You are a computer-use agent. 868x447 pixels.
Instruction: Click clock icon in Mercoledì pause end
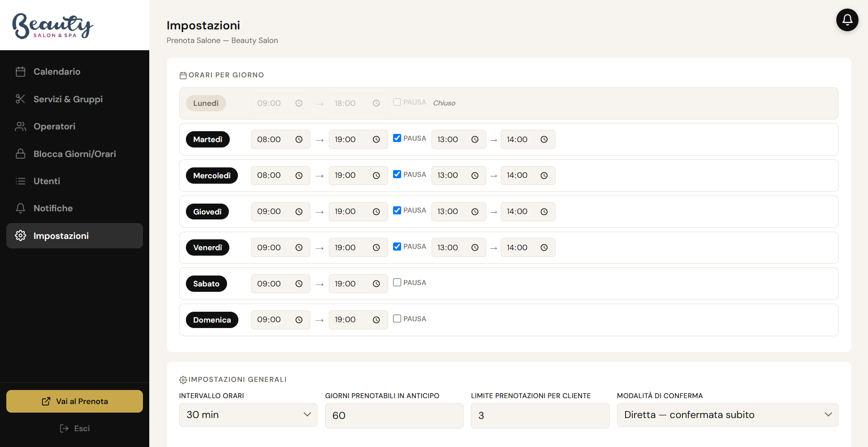tap(544, 176)
